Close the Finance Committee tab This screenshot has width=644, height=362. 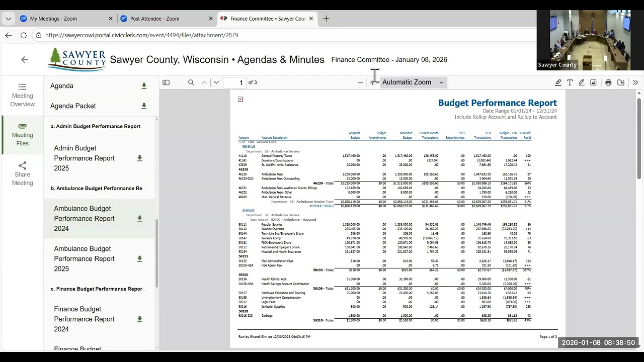pyautogui.click(x=311, y=19)
